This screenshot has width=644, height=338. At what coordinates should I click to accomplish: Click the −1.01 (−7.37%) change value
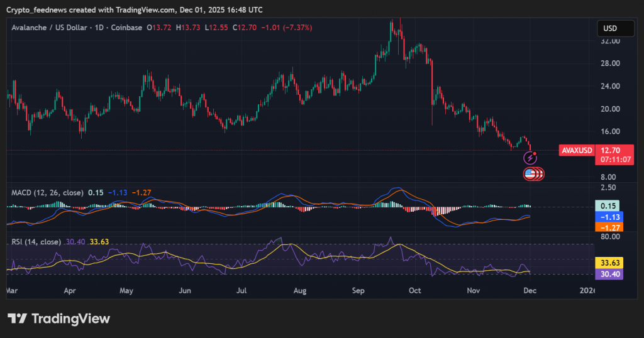point(287,28)
